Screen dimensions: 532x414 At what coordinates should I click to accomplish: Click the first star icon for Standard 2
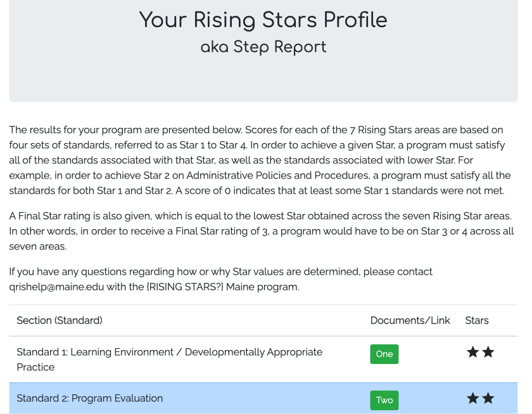tap(472, 399)
